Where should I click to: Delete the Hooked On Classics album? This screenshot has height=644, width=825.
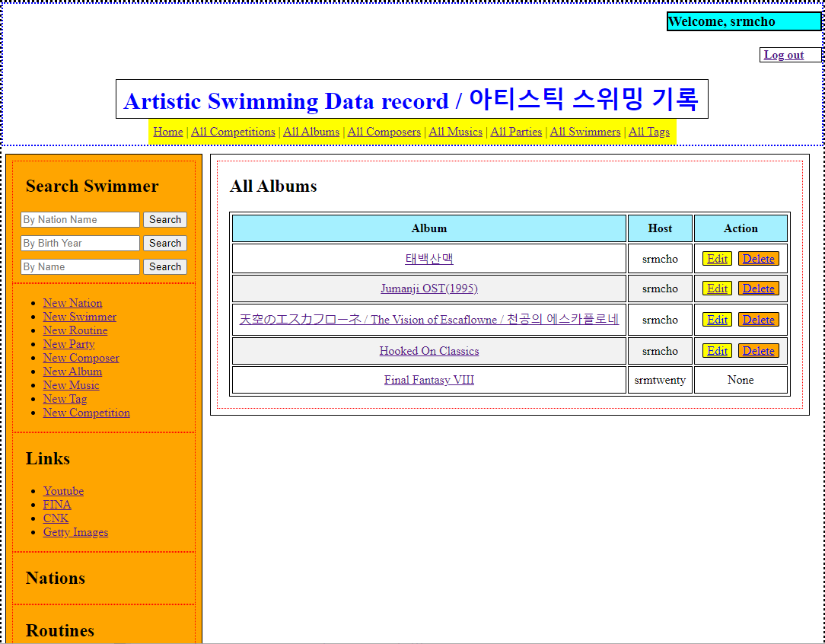coord(758,351)
